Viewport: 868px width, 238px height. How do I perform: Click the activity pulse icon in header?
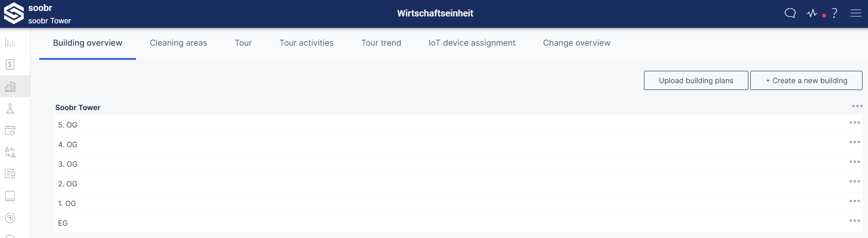pos(812,13)
